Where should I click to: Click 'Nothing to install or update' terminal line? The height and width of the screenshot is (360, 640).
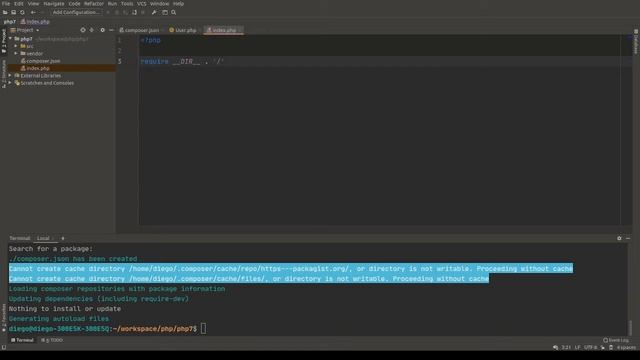(65, 309)
